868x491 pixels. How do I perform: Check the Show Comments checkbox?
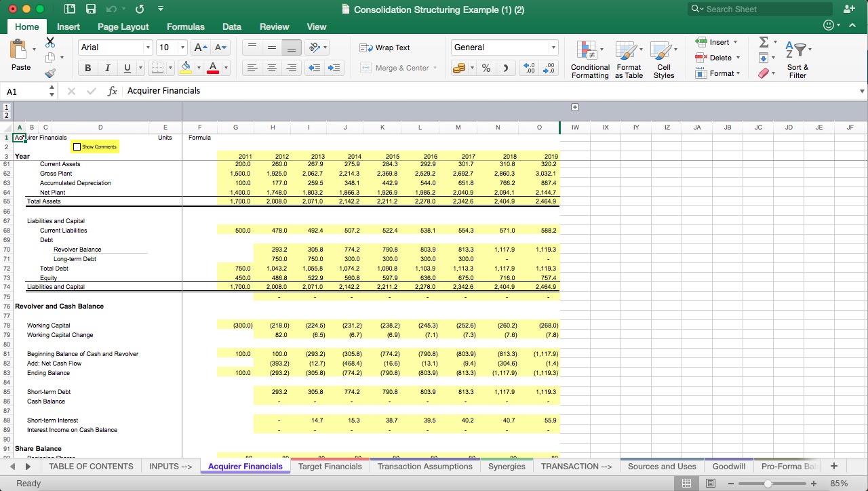[x=77, y=146]
